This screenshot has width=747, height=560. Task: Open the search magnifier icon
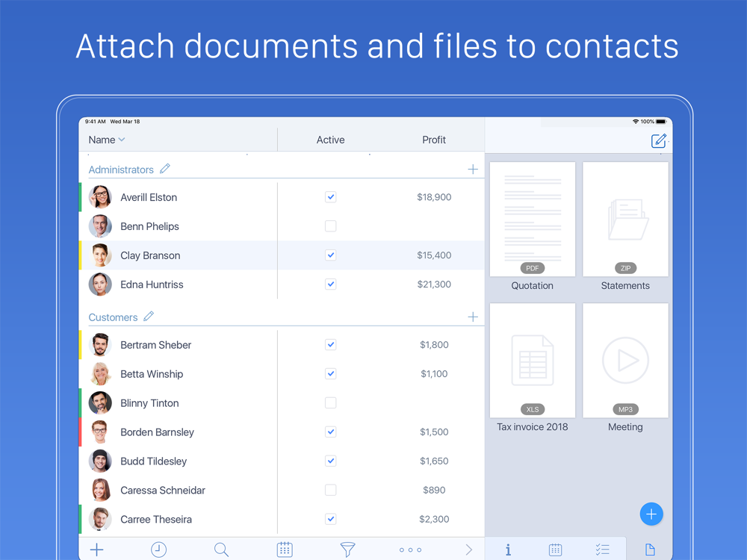(x=221, y=550)
